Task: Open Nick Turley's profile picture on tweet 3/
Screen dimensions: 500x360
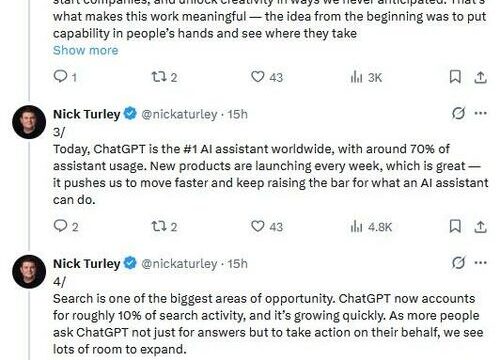Action: (x=29, y=122)
